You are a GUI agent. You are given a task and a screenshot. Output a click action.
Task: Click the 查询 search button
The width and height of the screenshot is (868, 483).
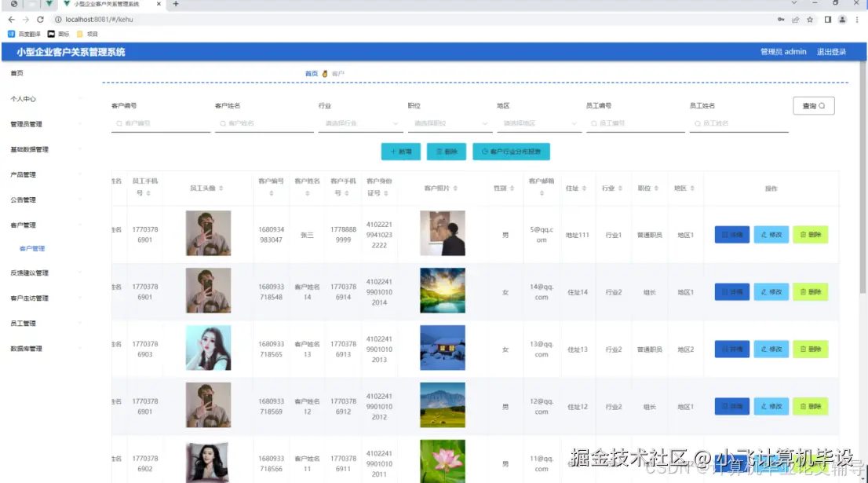pyautogui.click(x=813, y=106)
